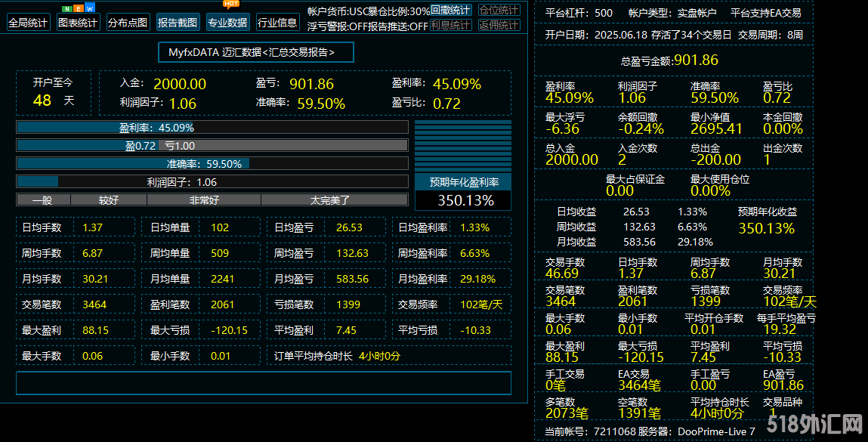Click the 仓位统计 button
This screenshot has width=868, height=442.
tap(499, 11)
